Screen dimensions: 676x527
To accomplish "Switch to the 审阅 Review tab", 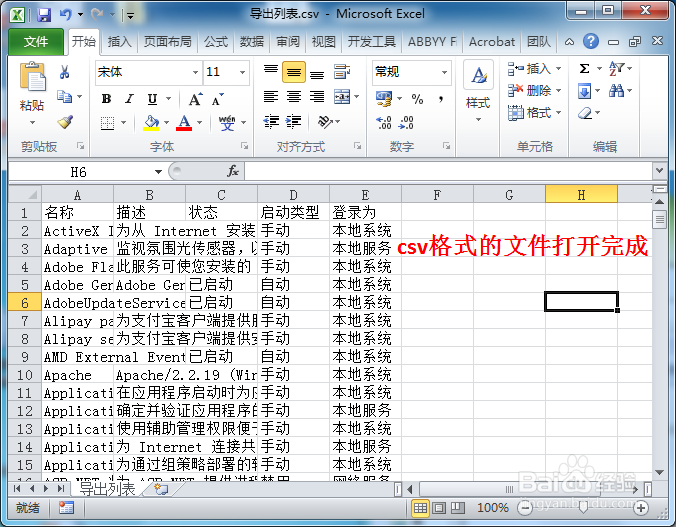I will [x=288, y=42].
